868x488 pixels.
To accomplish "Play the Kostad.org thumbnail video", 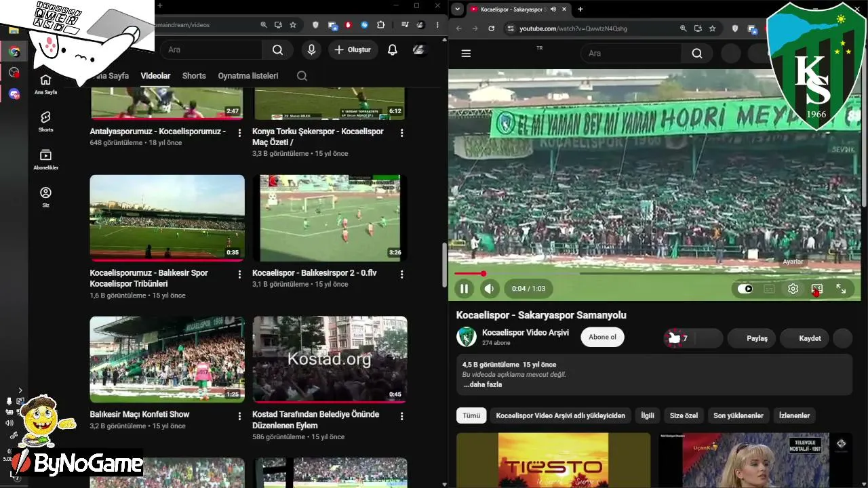I will point(330,360).
